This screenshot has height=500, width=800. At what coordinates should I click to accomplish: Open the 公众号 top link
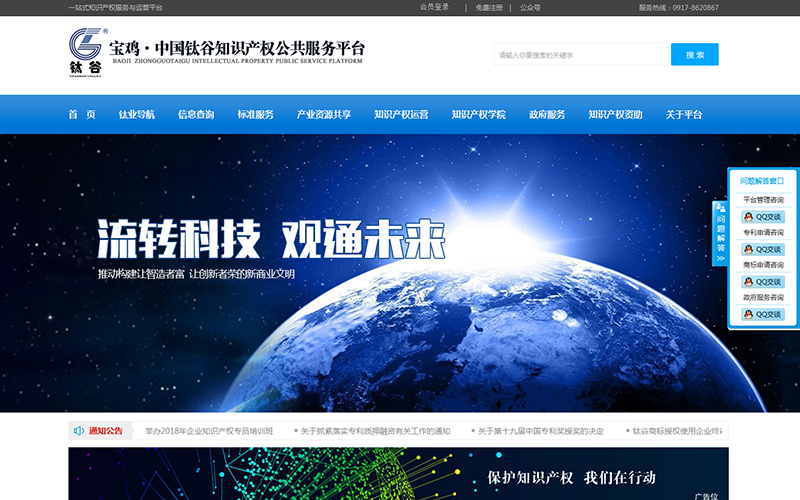click(530, 8)
